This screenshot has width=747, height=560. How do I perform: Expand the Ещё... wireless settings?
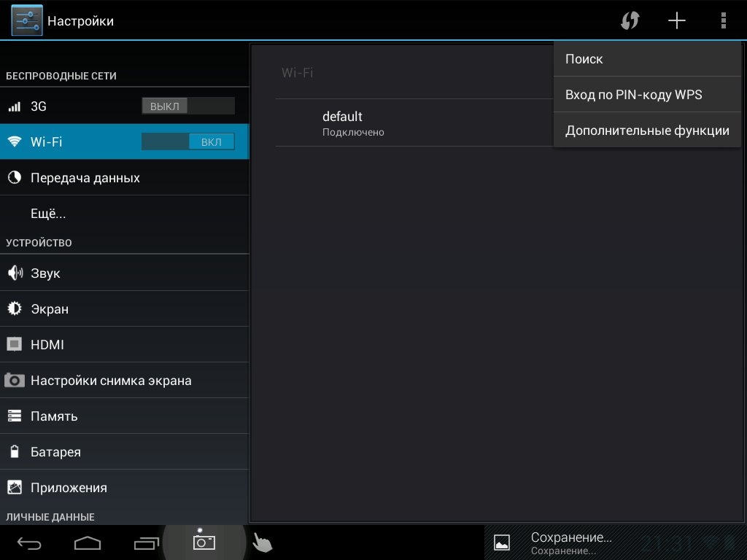point(48,214)
